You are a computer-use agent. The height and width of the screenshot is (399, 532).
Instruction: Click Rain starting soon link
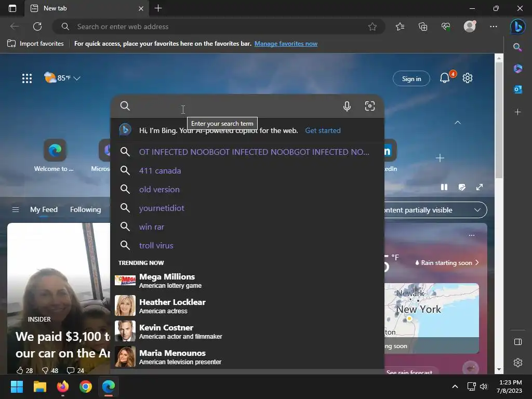(x=447, y=262)
